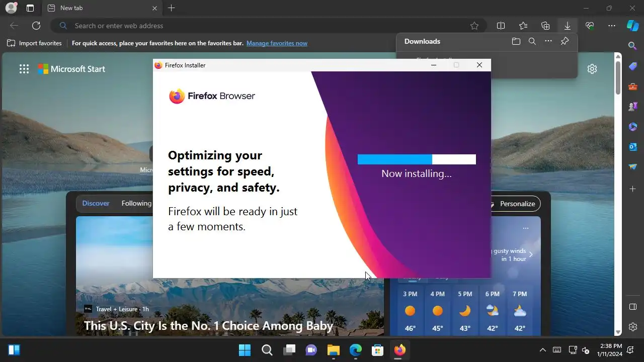Open the tab actions menu icon
The width and height of the screenshot is (644, 362).
tap(30, 8)
